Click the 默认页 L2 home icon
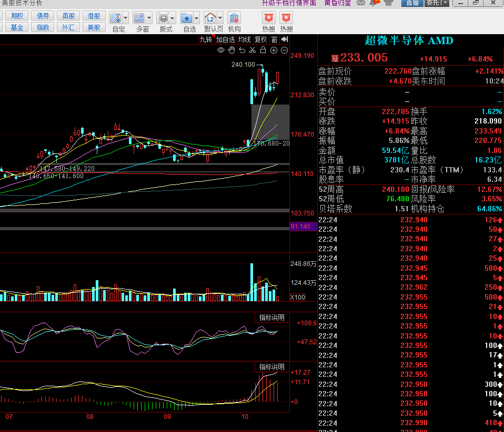The height and width of the screenshot is (432, 504). click(210, 18)
